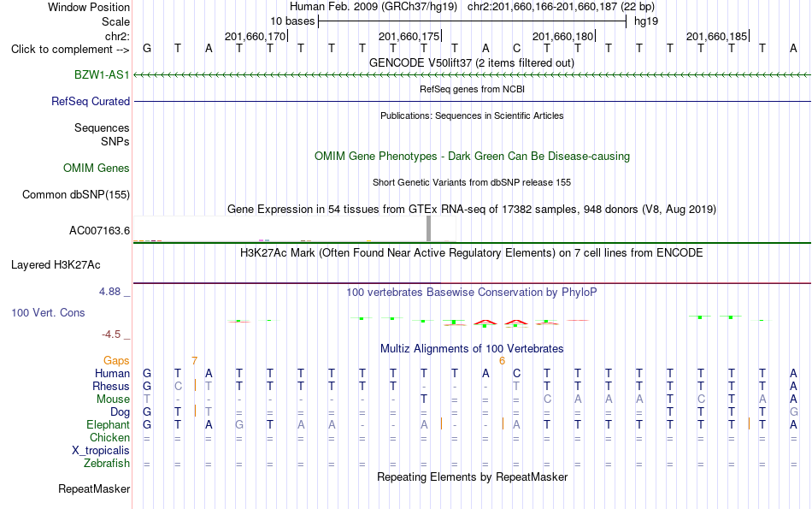Click the '10 bases' scale bar label
Screen dimensions: 812x509
[292, 21]
